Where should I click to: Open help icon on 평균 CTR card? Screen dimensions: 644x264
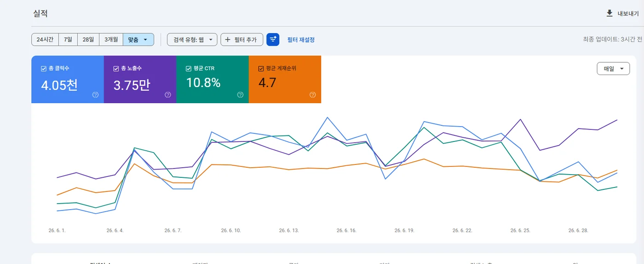click(240, 95)
